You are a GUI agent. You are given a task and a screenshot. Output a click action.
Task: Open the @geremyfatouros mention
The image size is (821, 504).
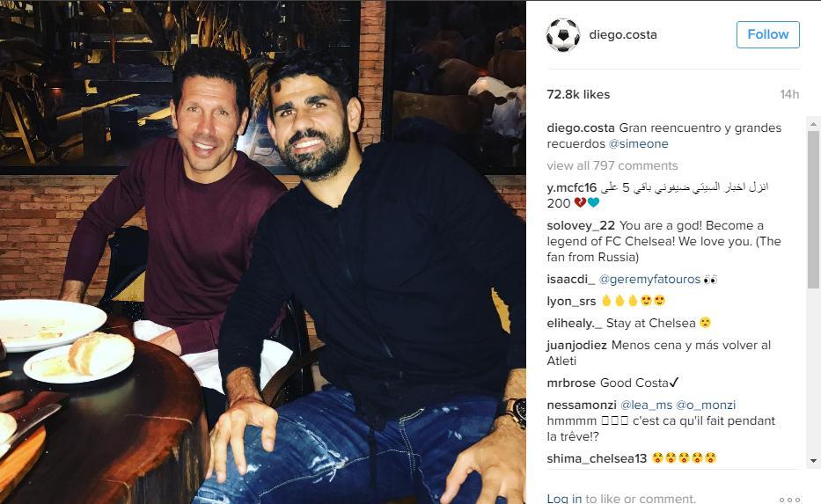click(x=649, y=280)
